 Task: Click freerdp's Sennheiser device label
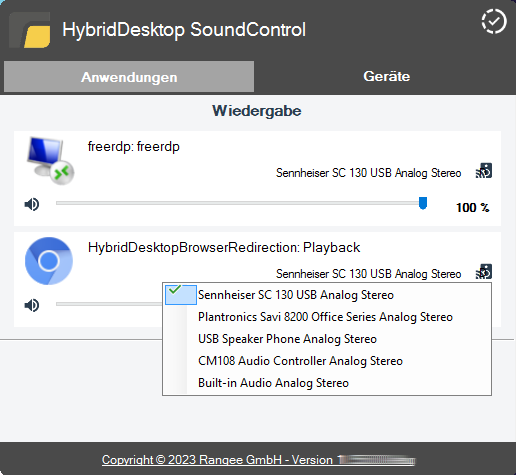(x=368, y=173)
